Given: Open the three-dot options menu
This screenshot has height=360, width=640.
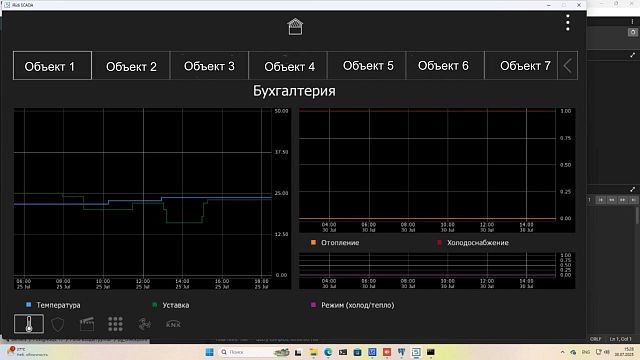Looking at the screenshot, I should [567, 22].
